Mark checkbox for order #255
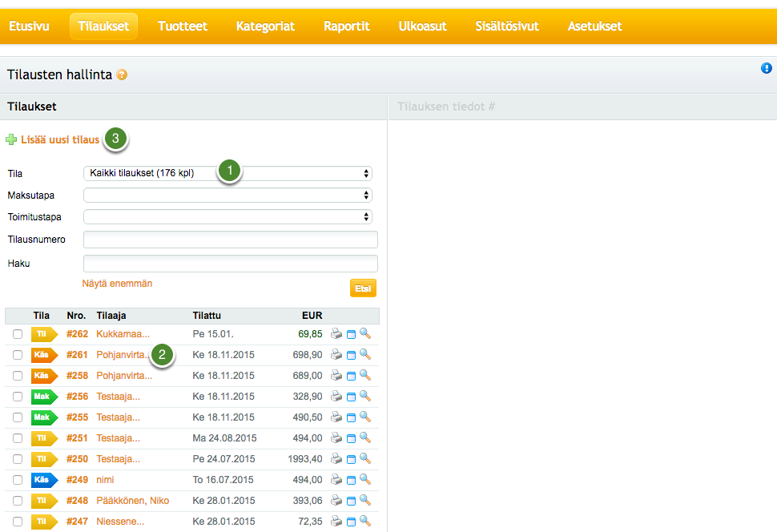 tap(18, 417)
